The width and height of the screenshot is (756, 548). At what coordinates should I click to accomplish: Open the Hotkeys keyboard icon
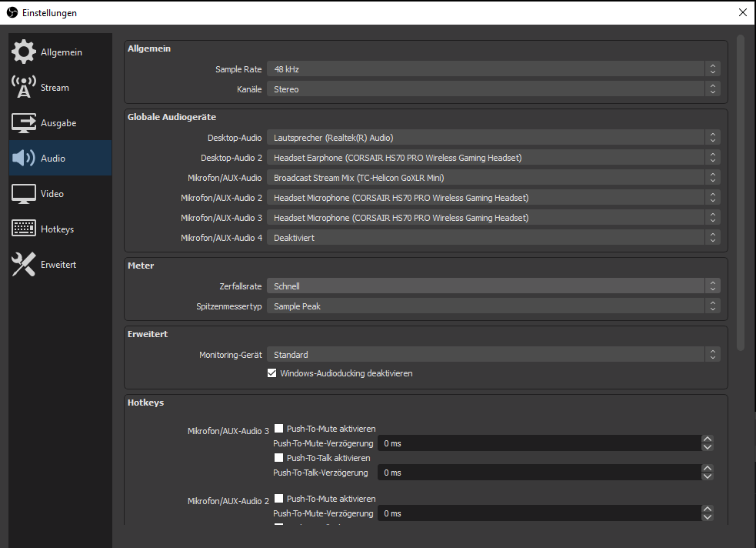point(24,229)
